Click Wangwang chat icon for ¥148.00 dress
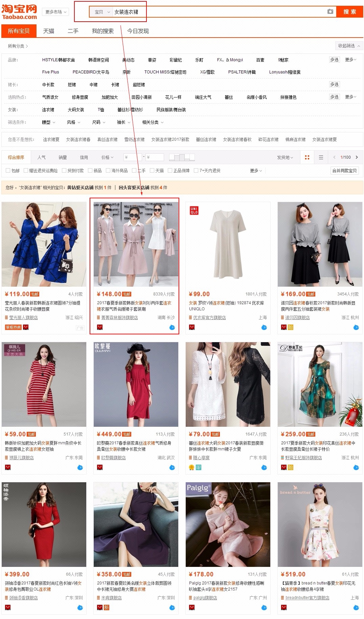This screenshot has height=619, width=364. coord(172,327)
